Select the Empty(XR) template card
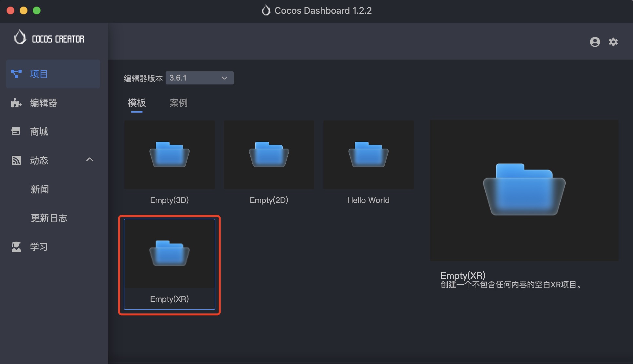This screenshot has width=633, height=364. tap(170, 264)
